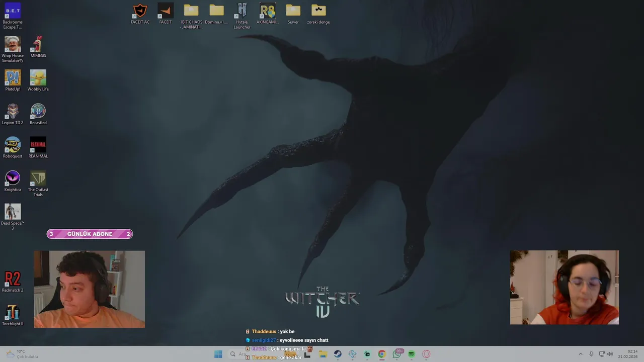Select the Wobbly Life desktop icon
Screen dimensions: 644x362
[38, 80]
